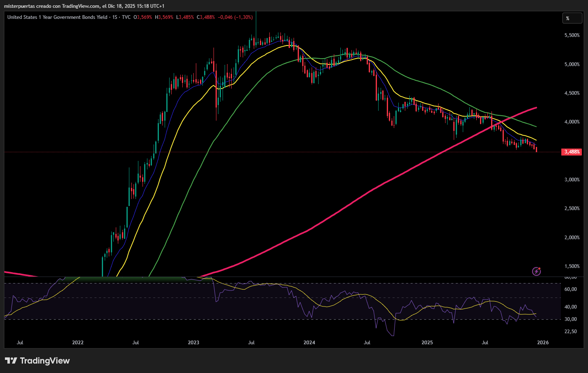Click the 2,000% price axis label
588x373 pixels.
(572, 238)
